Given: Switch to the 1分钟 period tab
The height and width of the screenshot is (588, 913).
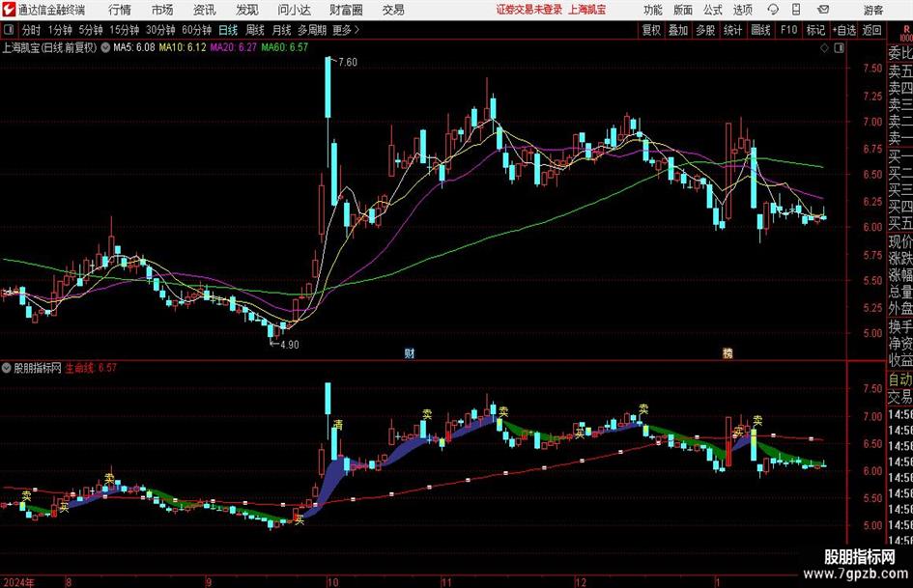Looking at the screenshot, I should click(x=60, y=30).
